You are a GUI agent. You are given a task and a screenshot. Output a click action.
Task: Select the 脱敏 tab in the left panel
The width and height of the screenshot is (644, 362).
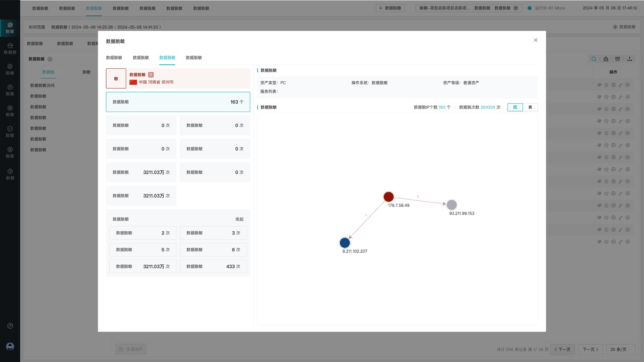tap(87, 72)
